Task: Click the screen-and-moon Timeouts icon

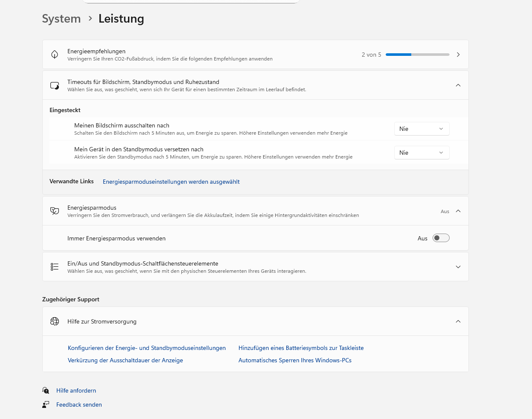Action: coord(54,85)
